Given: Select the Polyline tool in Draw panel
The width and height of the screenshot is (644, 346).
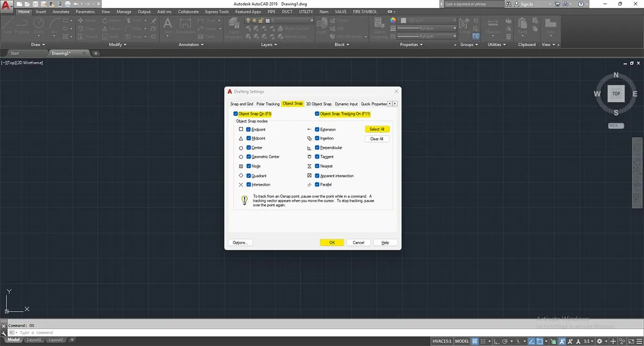Looking at the screenshot, I should pyautogui.click(x=21, y=25).
